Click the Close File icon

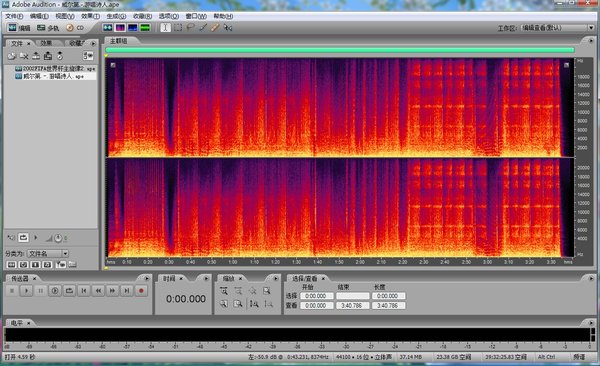[x=24, y=56]
